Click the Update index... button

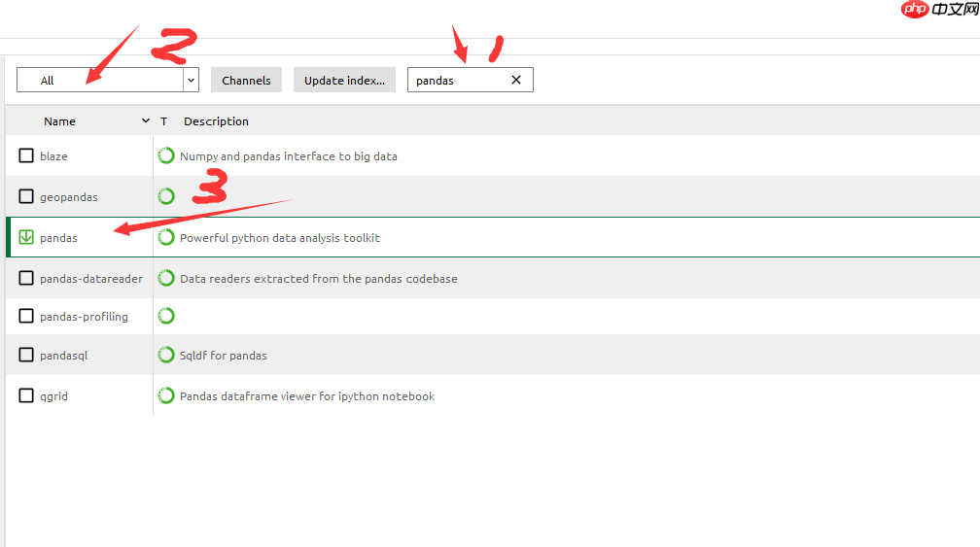pos(344,80)
